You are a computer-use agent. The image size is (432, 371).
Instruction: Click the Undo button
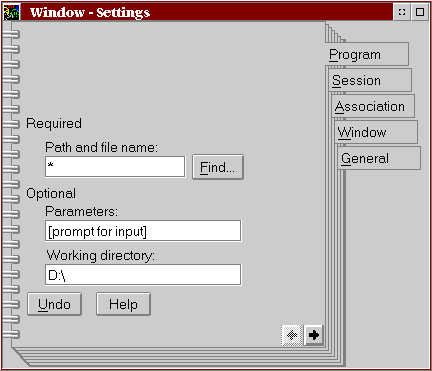tap(54, 304)
